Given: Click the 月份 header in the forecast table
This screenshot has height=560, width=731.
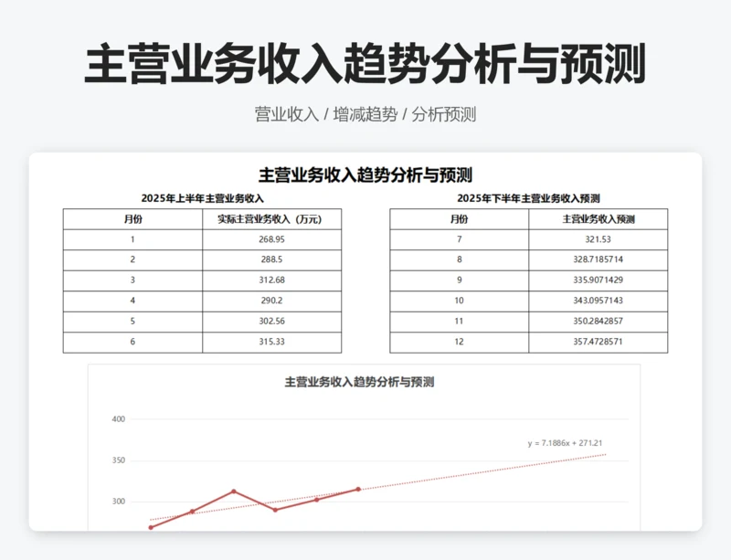Looking at the screenshot, I should pyautogui.click(x=459, y=219).
